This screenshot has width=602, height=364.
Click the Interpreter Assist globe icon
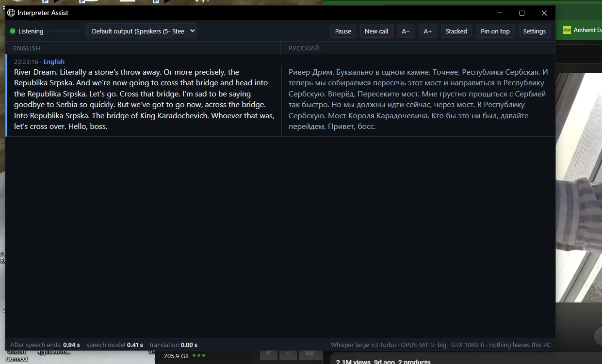[11, 13]
